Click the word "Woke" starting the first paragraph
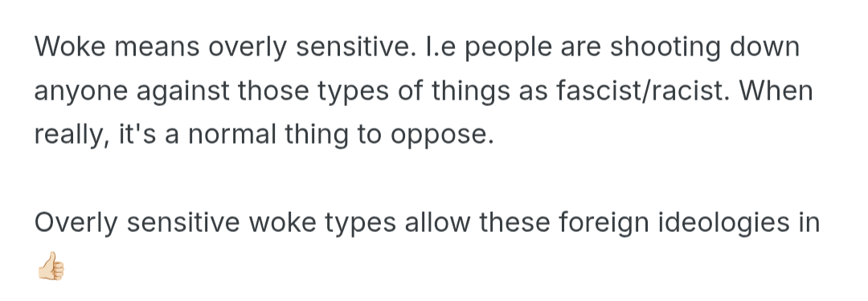The image size is (868, 301). 70,47
